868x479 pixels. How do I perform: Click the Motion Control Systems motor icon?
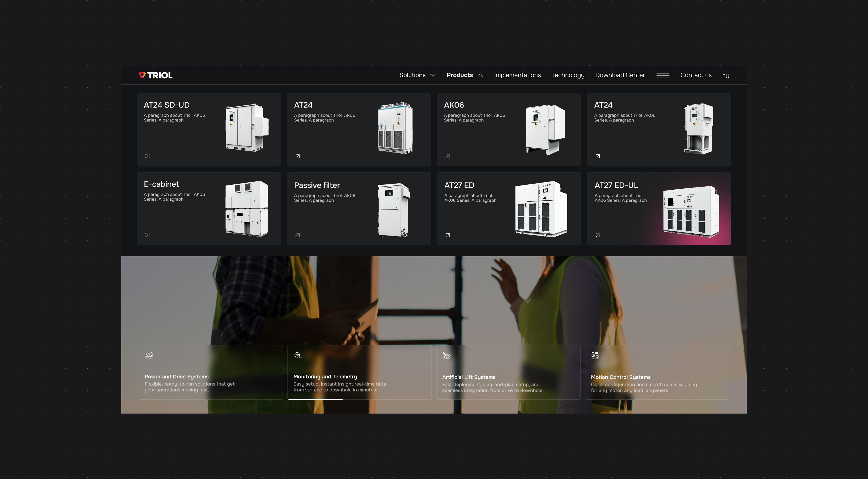[595, 355]
